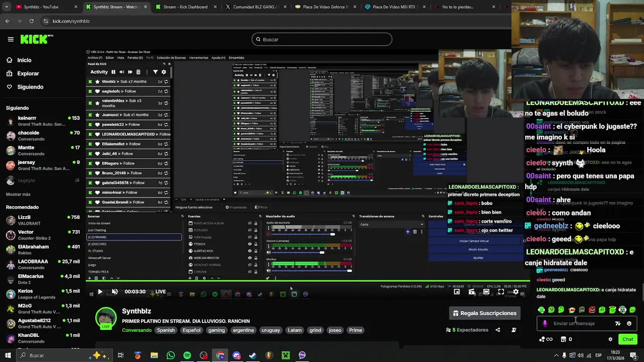The height and width of the screenshot is (362, 644).
Task: Add a new scene in OBS Escenas
Action: (x=90, y=278)
